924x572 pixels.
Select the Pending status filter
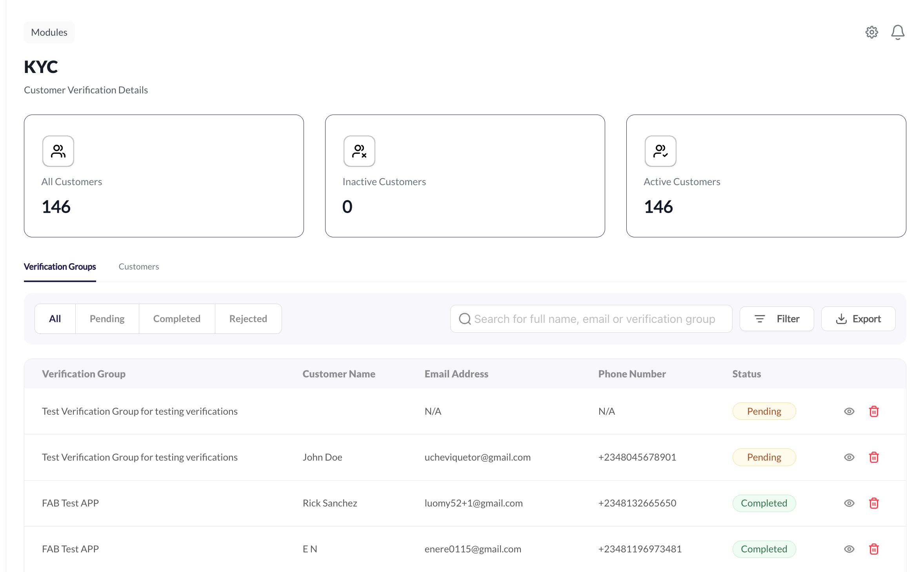(x=107, y=319)
